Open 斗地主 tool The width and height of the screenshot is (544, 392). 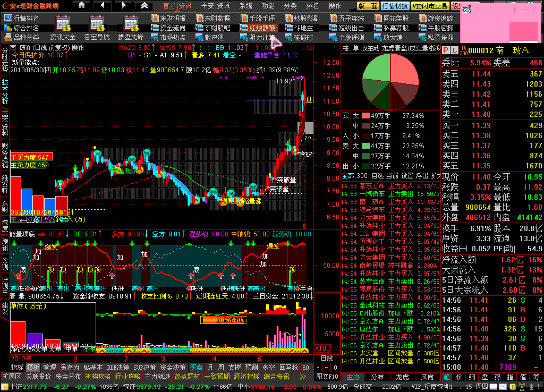(299, 28)
